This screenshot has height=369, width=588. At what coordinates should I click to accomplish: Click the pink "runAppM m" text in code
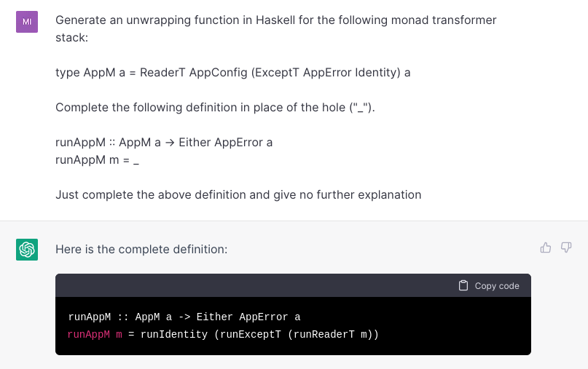[x=95, y=335]
